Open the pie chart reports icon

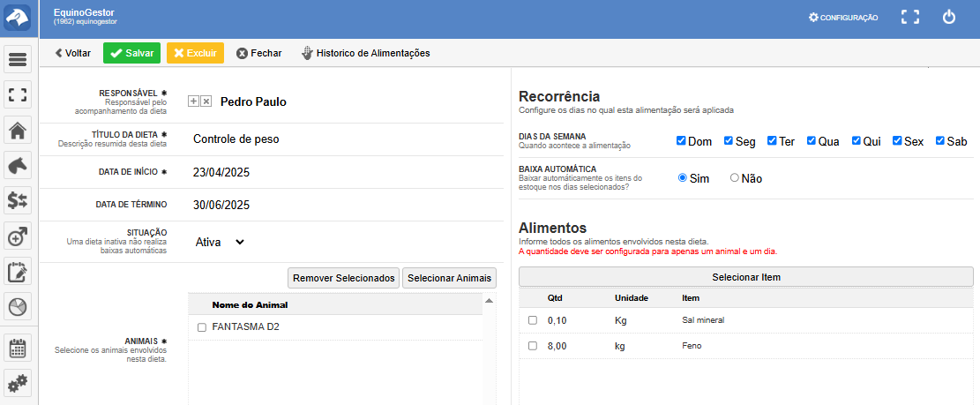coord(19,306)
